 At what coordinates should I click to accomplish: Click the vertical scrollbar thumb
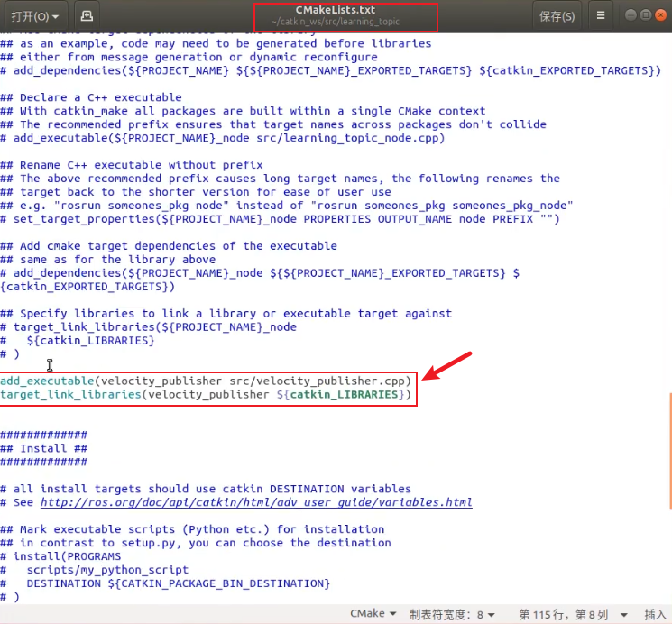click(x=670, y=451)
